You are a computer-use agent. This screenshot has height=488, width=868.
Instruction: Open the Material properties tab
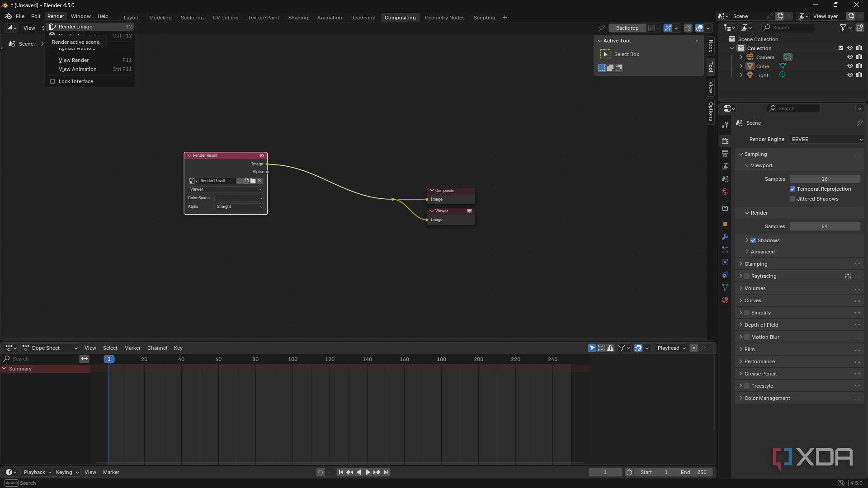(x=725, y=300)
